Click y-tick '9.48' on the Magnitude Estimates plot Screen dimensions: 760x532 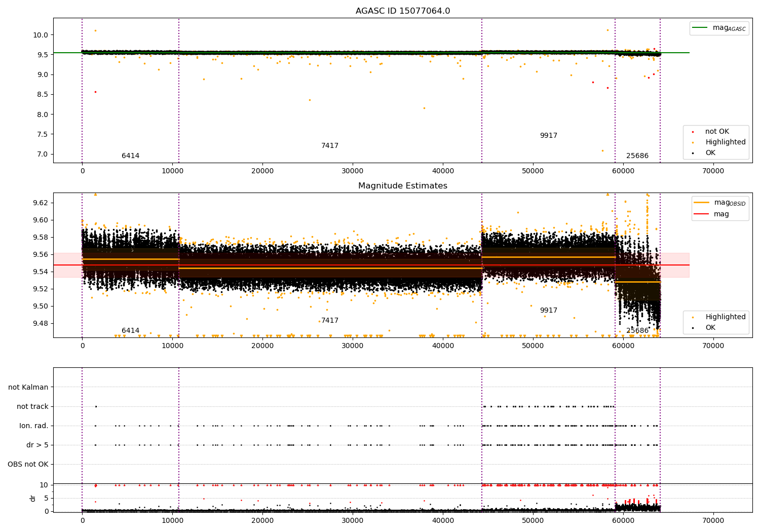pos(41,324)
